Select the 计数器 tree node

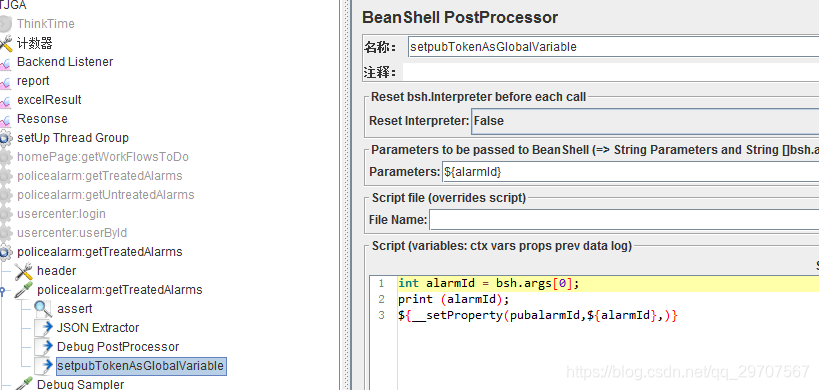34,43
